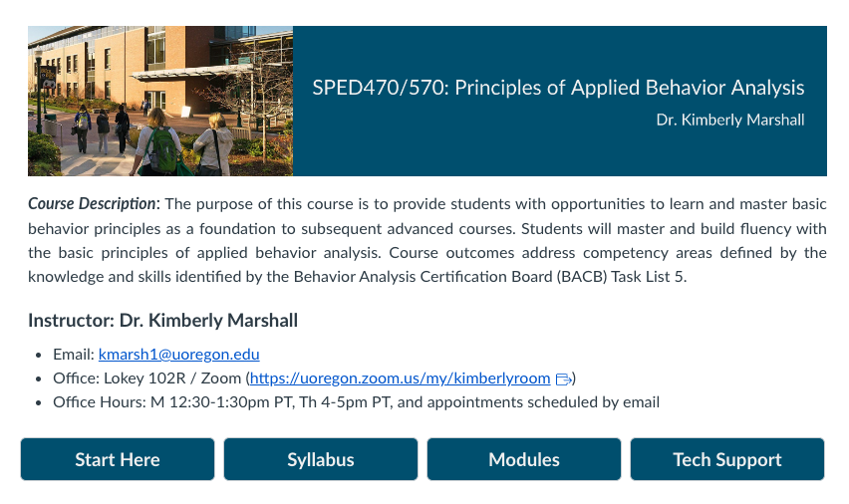Open the Syllabus button
Image resolution: width=849 pixels, height=504 pixels.
[x=321, y=459]
